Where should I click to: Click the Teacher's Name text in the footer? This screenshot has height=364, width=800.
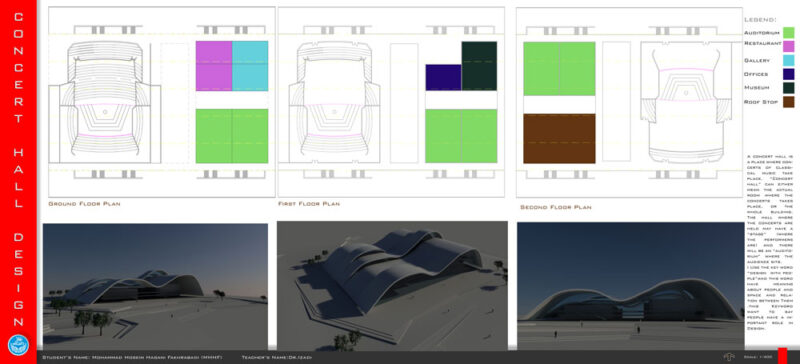pyautogui.click(x=277, y=357)
